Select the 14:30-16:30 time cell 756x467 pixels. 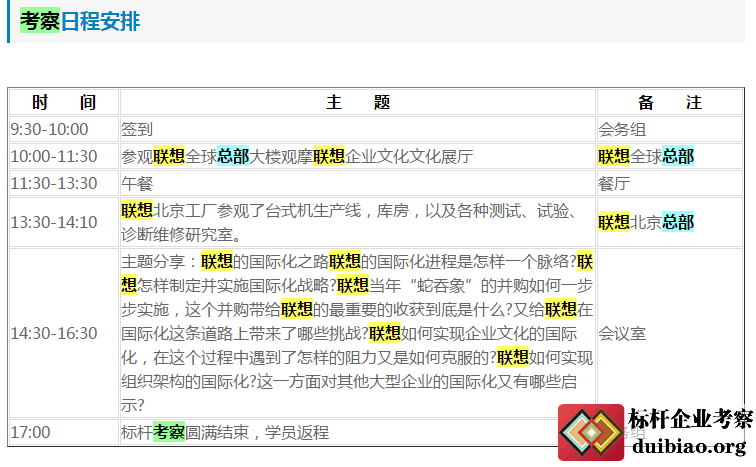click(x=64, y=333)
